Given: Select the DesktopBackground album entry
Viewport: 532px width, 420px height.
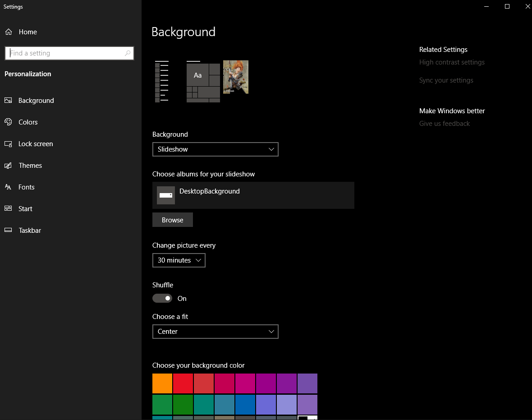Looking at the screenshot, I should point(253,195).
